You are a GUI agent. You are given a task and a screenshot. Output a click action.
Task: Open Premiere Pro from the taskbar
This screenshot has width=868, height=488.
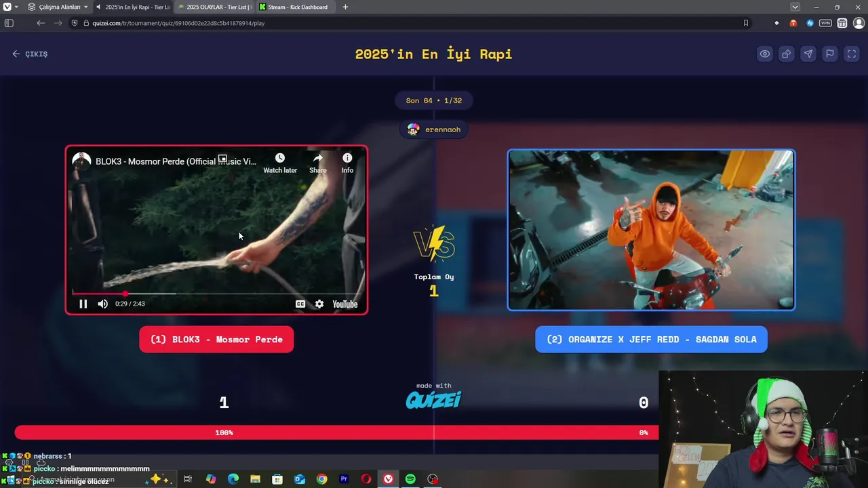coord(344,479)
